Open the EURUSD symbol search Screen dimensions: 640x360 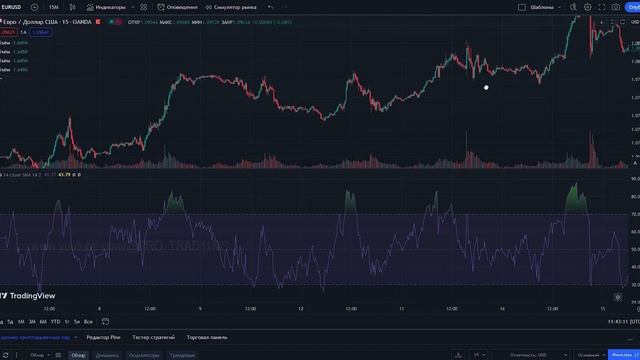[11, 7]
